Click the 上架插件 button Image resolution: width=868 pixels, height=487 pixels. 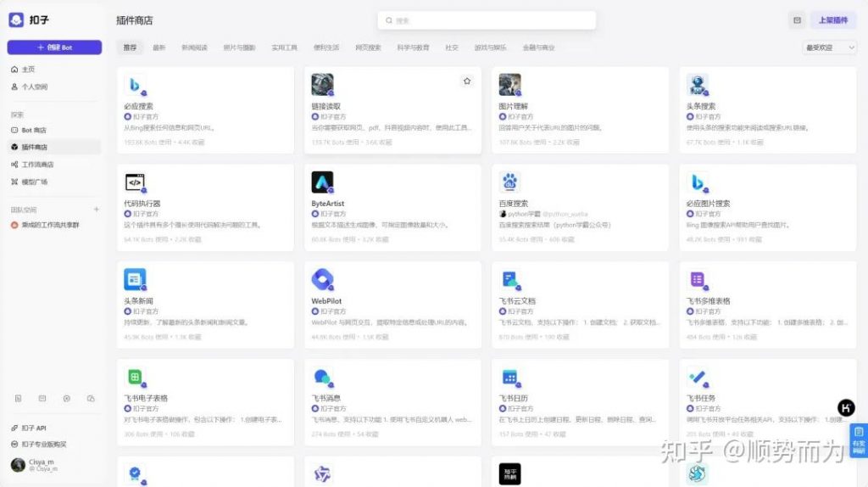pyautogui.click(x=833, y=20)
